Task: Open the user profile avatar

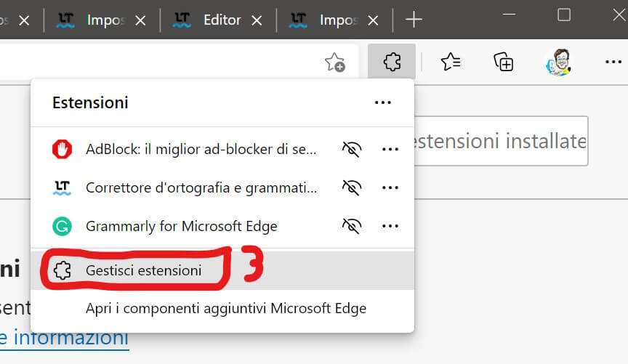Action: pos(558,62)
